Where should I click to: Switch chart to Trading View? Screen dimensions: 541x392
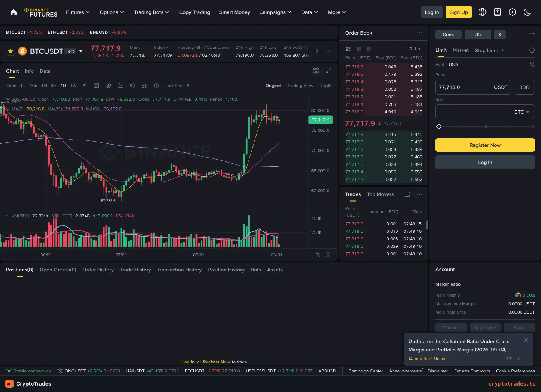pyautogui.click(x=300, y=86)
